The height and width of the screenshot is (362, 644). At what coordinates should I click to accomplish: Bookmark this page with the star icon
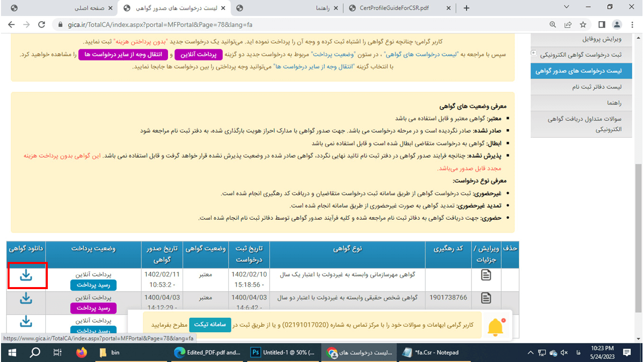pyautogui.click(x=583, y=25)
